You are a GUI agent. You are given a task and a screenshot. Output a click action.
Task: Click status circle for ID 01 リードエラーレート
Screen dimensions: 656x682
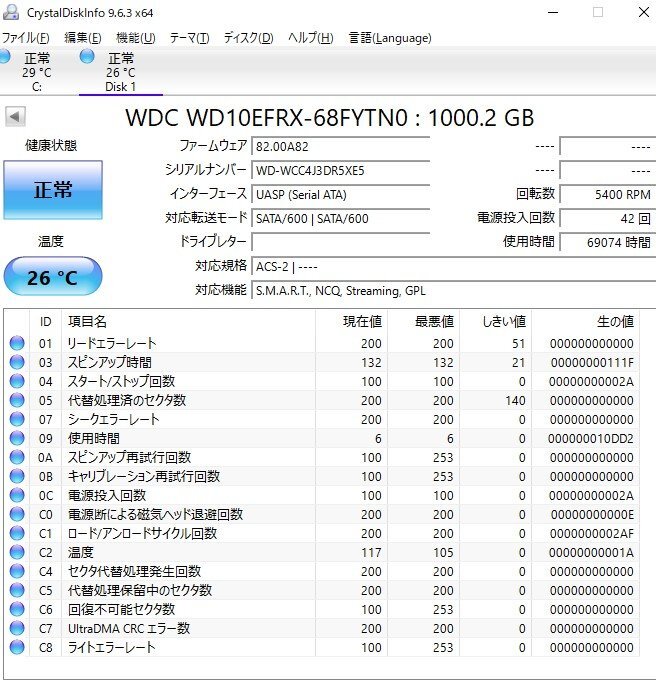(17, 343)
